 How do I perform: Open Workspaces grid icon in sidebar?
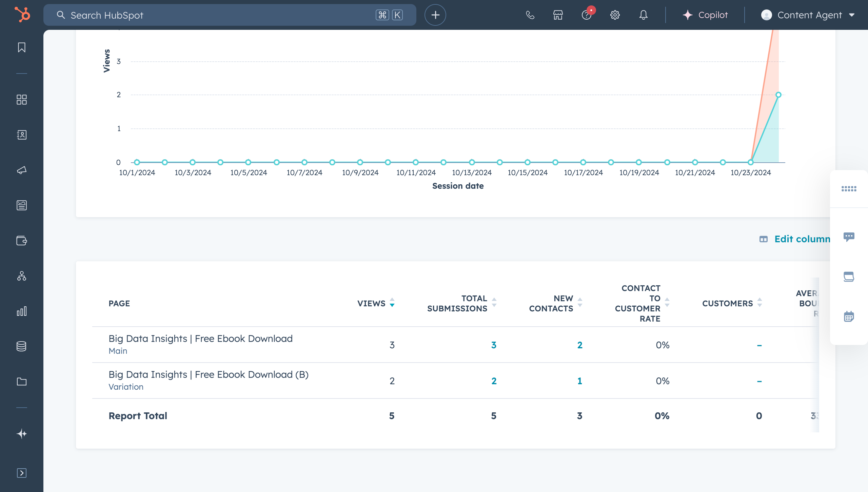pos(22,100)
